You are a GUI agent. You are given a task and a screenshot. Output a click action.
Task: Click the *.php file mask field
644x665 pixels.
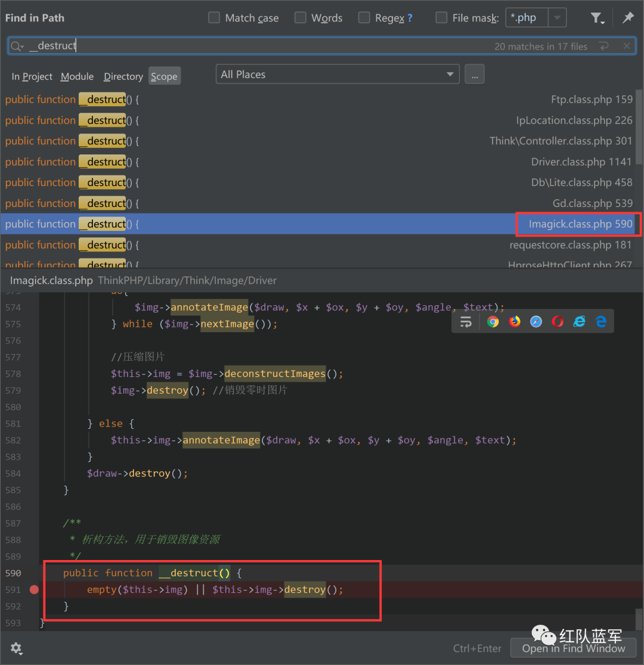coord(527,18)
